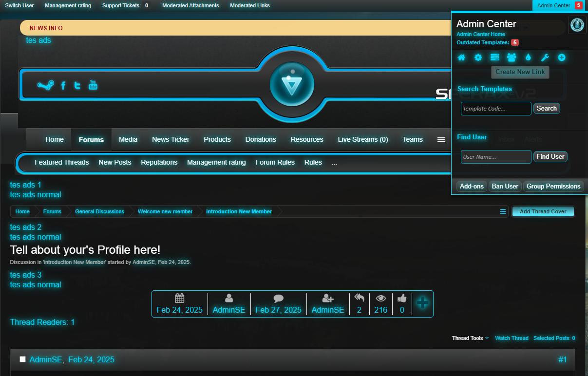Select Featured Threads in the sub-navigation

[62, 162]
